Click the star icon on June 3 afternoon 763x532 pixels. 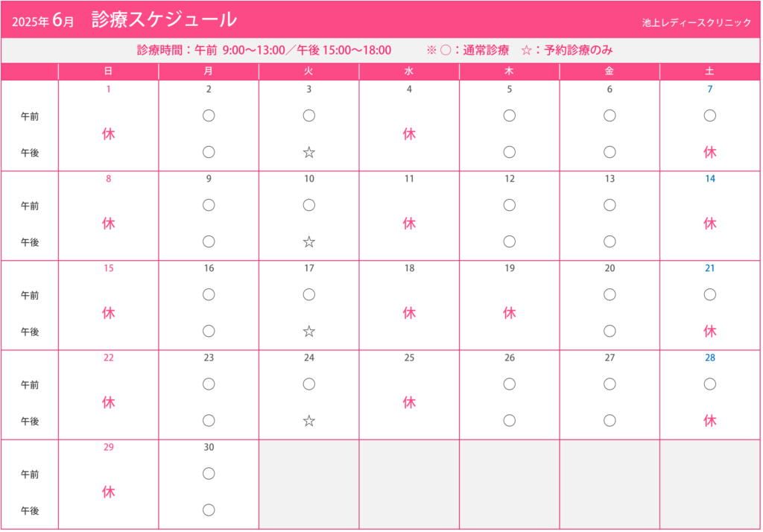tap(309, 152)
